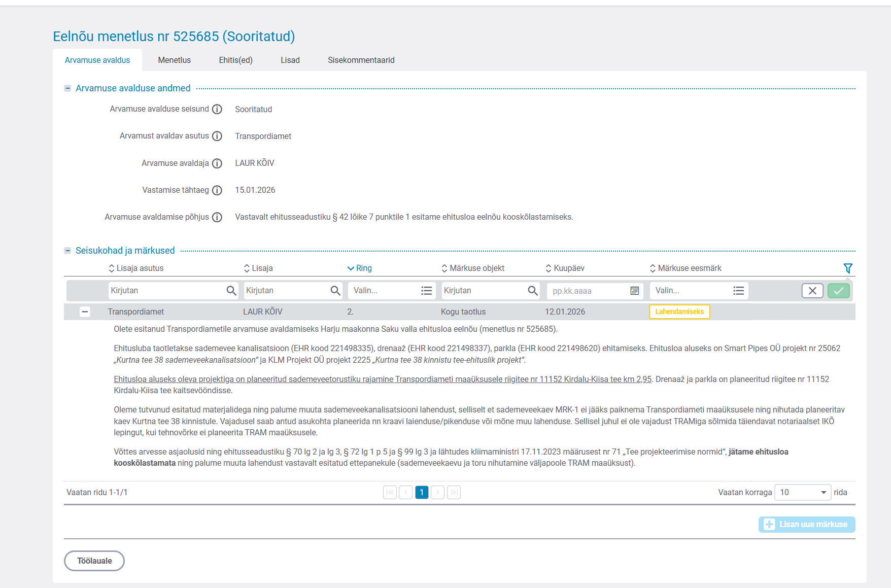Open the Märkuse eesmärk filter dropdown
The width and height of the screenshot is (891, 588).
[699, 291]
